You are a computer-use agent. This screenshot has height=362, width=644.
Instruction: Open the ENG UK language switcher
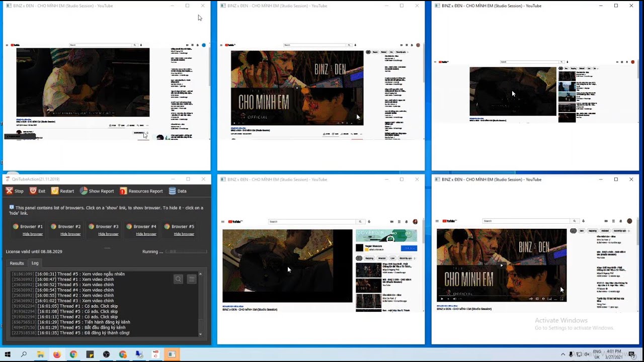pyautogui.click(x=597, y=354)
